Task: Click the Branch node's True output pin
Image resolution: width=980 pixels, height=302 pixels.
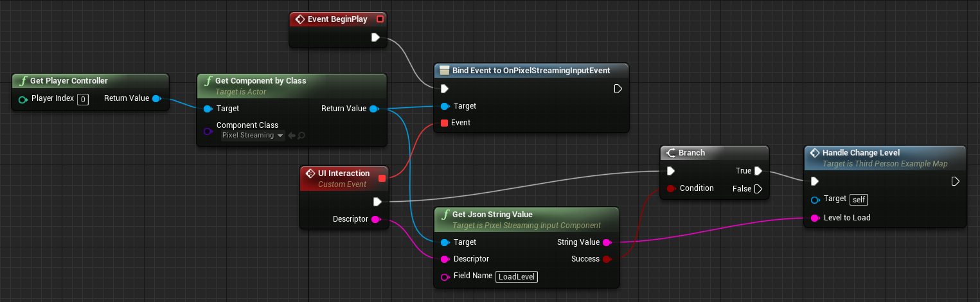Action: (758, 171)
